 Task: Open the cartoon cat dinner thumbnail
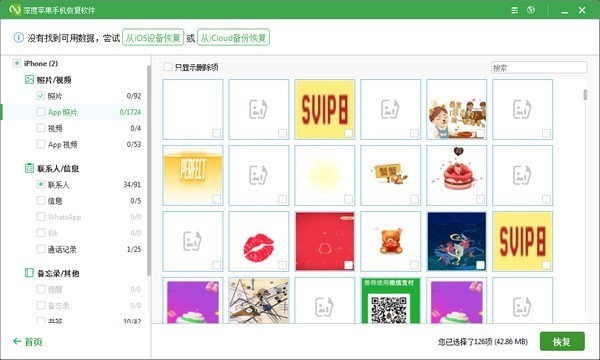point(457,109)
